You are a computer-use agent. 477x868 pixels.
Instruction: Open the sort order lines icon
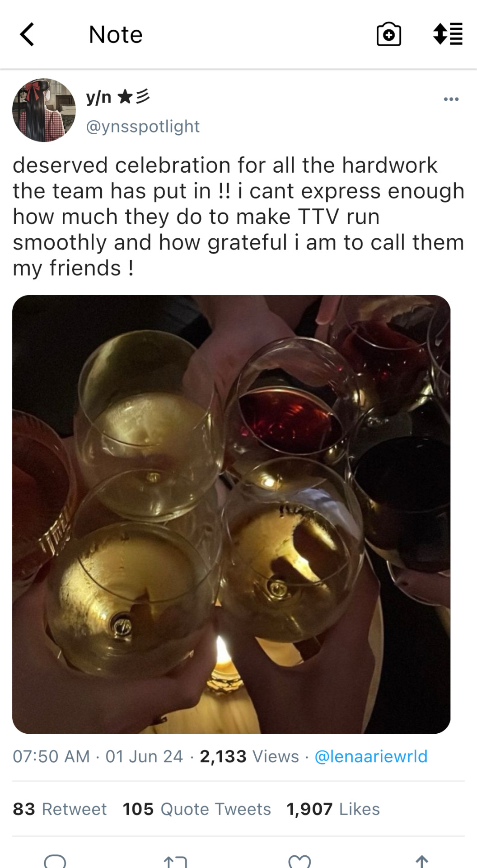pos(448,34)
